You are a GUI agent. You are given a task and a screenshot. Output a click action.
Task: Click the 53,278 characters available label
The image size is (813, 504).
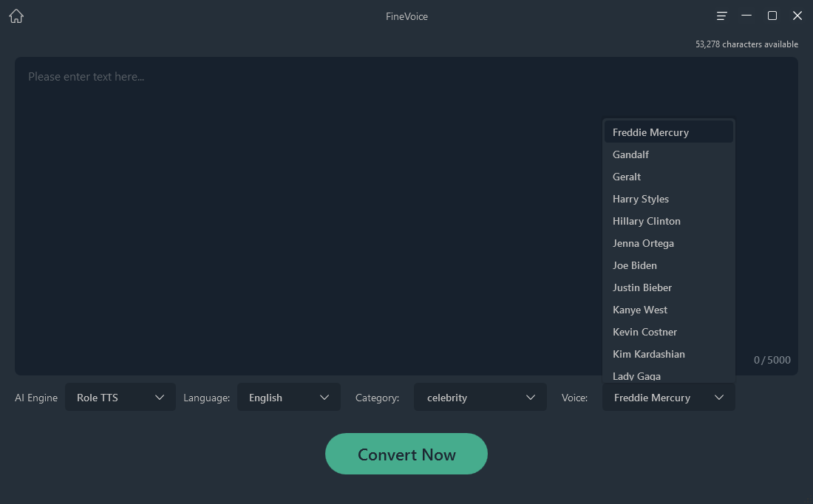[746, 44]
